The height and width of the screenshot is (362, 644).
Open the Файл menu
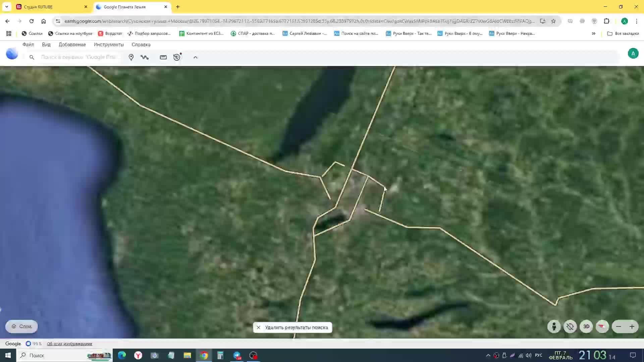click(x=28, y=45)
